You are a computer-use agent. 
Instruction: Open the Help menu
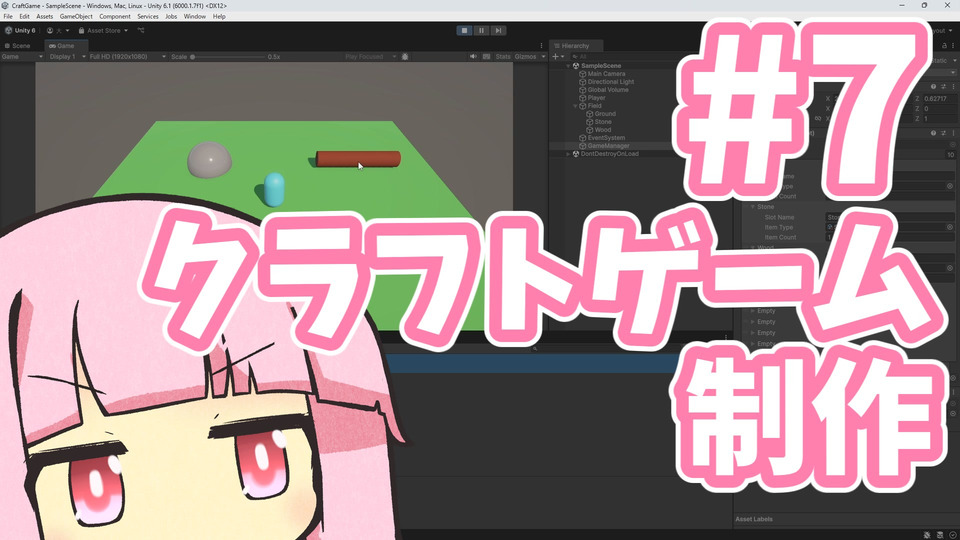(x=219, y=17)
